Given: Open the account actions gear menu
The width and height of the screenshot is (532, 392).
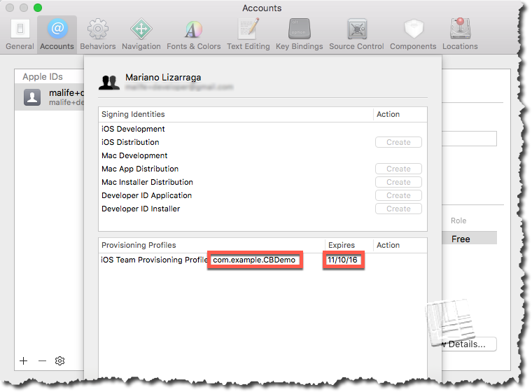Looking at the screenshot, I should click(60, 360).
